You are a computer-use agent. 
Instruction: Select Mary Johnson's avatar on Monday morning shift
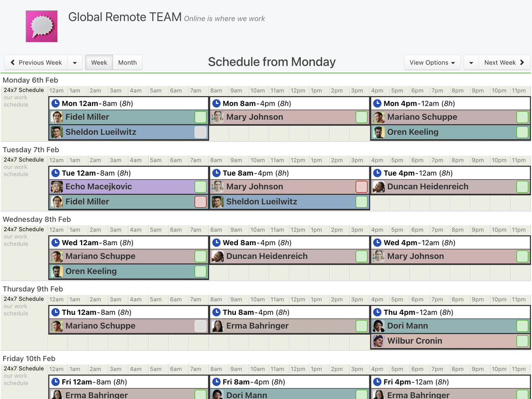click(x=217, y=117)
